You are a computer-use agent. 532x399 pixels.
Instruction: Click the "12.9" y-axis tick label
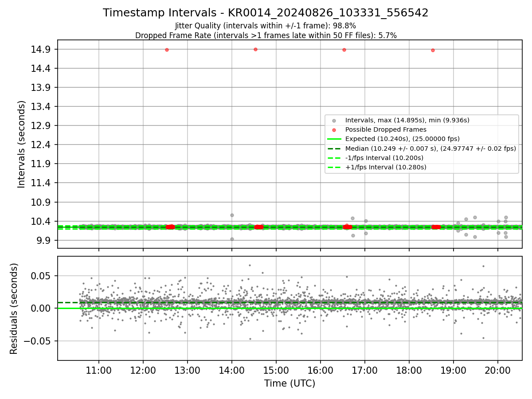(41, 125)
